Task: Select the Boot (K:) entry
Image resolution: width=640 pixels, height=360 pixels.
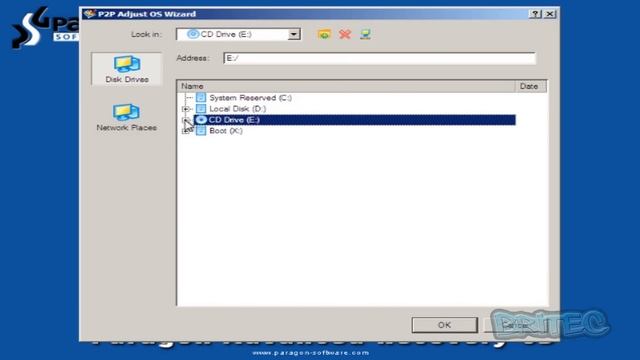Action: pos(226,131)
